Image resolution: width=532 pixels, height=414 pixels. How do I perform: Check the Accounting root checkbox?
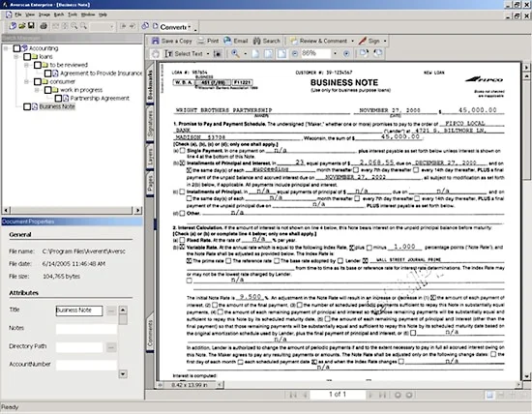pos(16,48)
